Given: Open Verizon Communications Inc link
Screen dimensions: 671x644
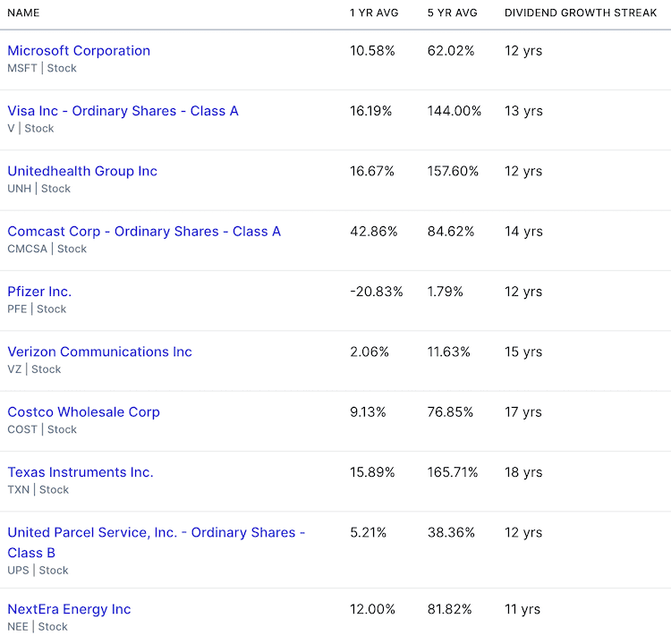Looking at the screenshot, I should (x=99, y=352).
